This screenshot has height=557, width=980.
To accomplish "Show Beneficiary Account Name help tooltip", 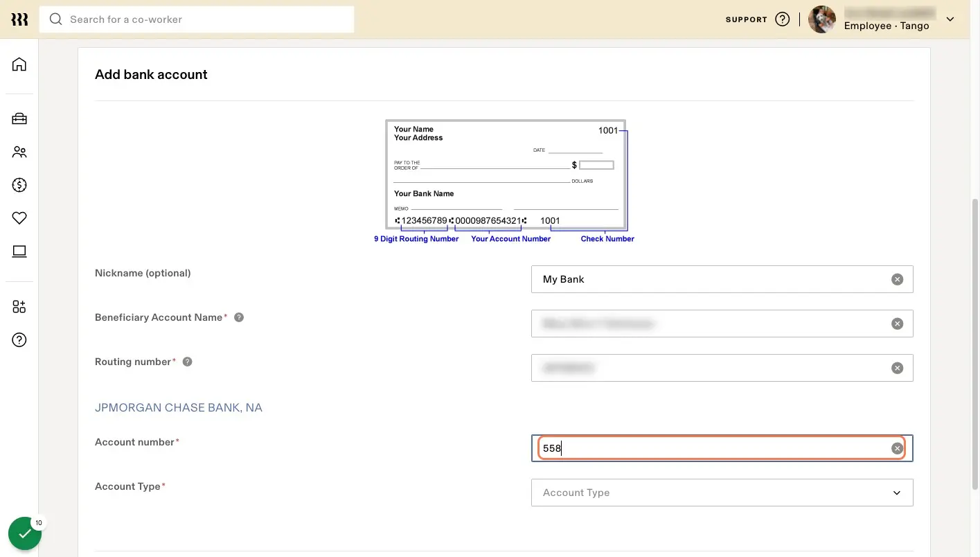I will (x=239, y=317).
